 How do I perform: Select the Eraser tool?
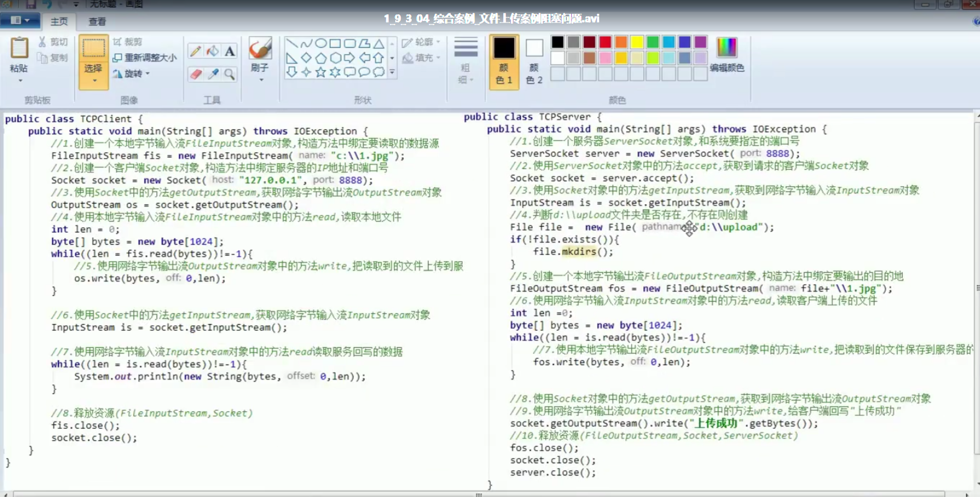coord(195,74)
